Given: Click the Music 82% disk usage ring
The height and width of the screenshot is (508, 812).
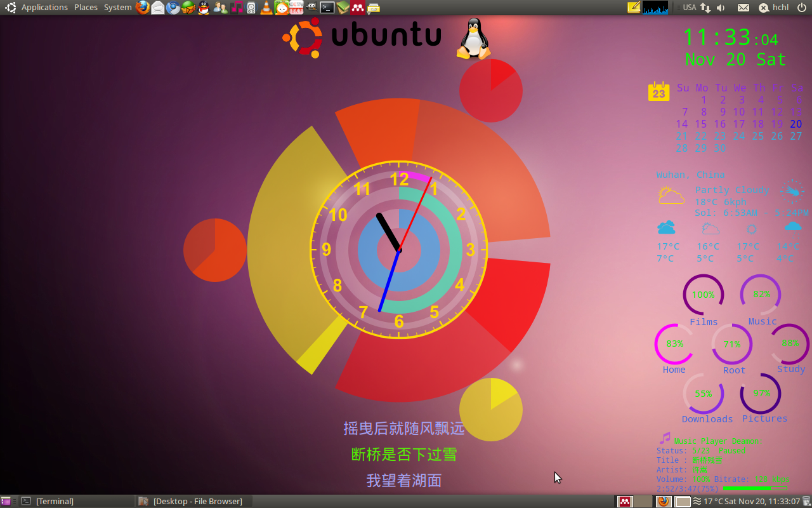Looking at the screenshot, I should 761,295.
